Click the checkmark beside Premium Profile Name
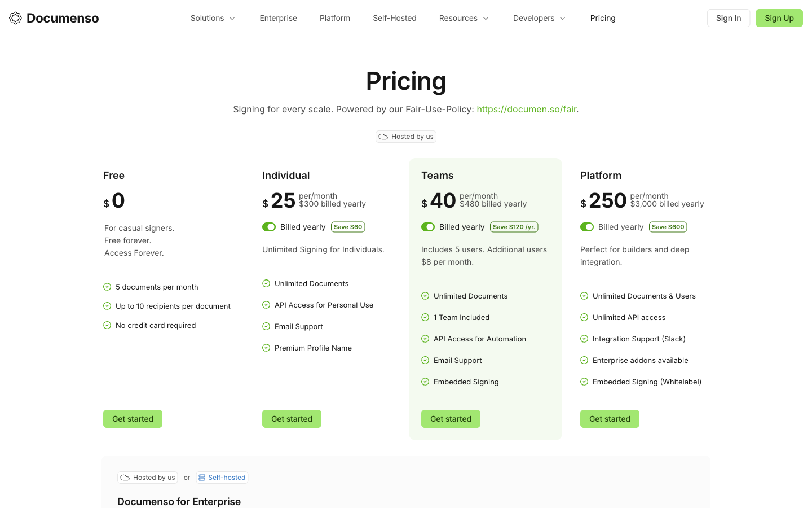The image size is (812, 508). click(266, 348)
